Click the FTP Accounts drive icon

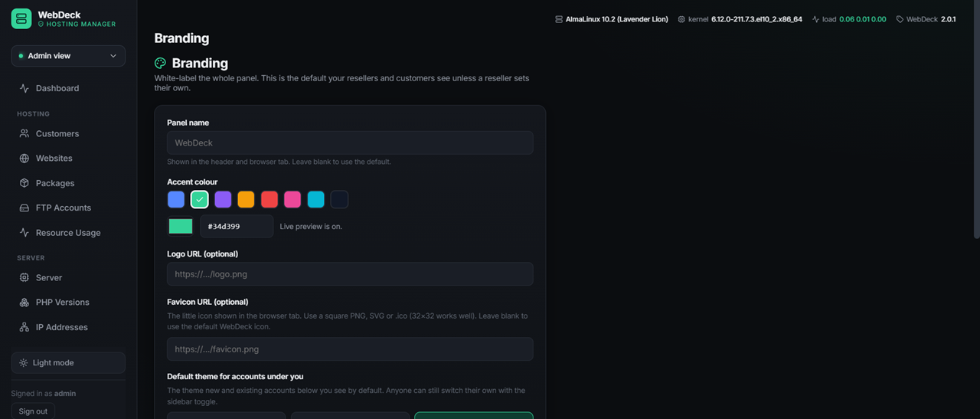[24, 208]
